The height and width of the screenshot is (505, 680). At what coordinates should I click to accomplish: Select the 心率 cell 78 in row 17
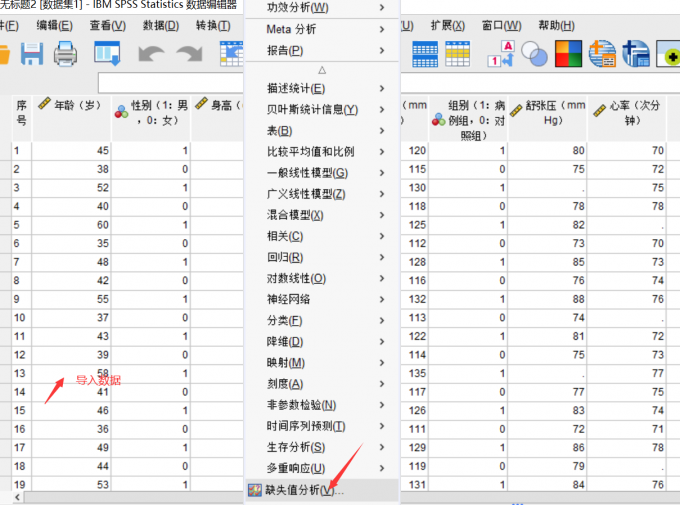tap(627, 447)
